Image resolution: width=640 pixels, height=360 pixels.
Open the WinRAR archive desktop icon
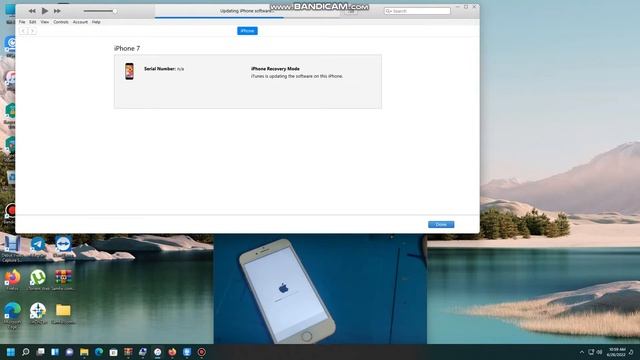[x=63, y=280]
